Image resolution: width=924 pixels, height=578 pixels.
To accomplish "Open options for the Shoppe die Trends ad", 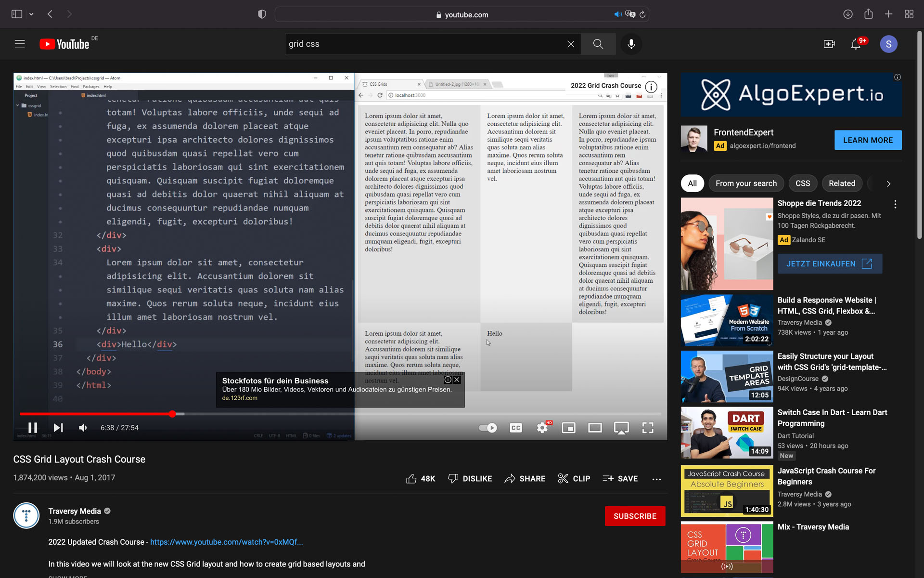I will pos(895,204).
